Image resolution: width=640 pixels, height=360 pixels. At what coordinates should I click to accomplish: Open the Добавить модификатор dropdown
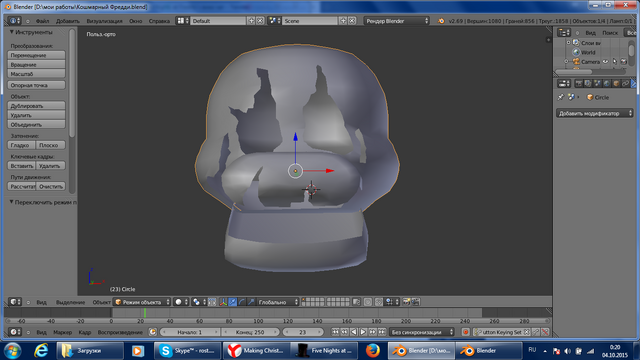(x=595, y=113)
